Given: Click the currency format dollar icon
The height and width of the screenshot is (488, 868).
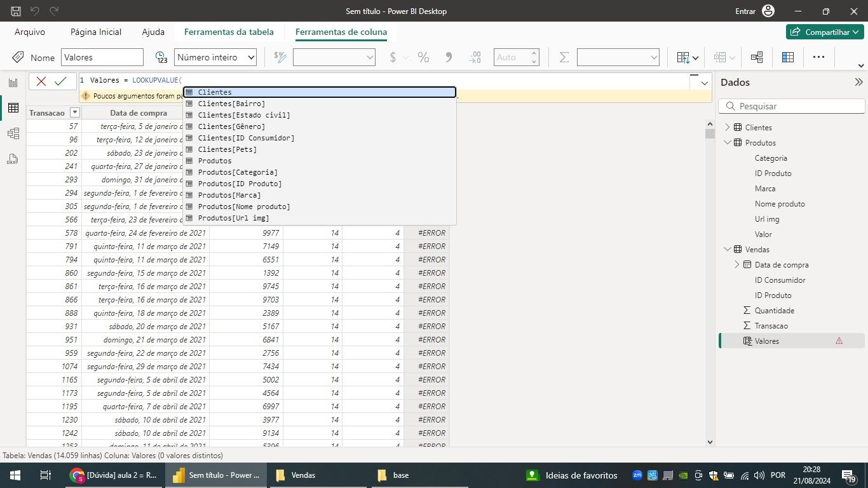Looking at the screenshot, I should click(393, 57).
